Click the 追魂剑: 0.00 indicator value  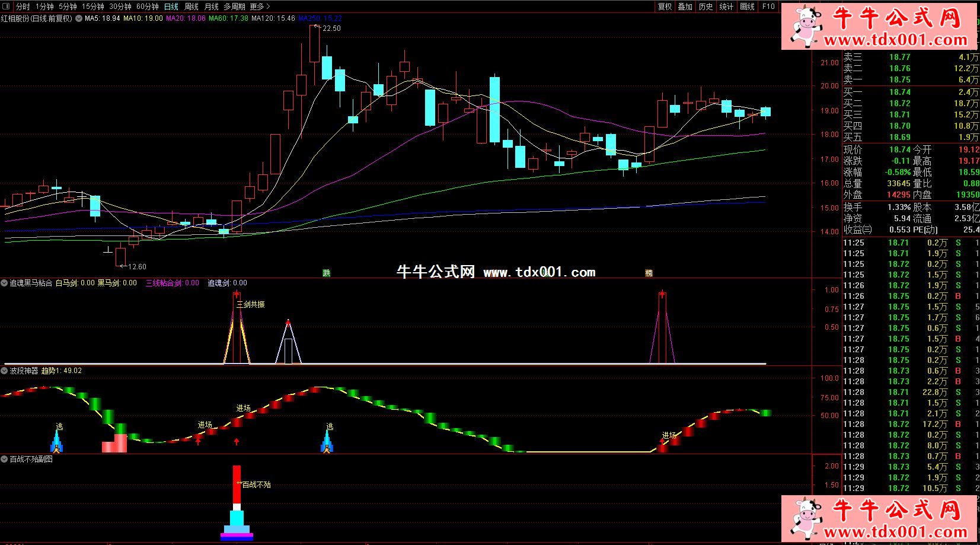pyautogui.click(x=227, y=283)
